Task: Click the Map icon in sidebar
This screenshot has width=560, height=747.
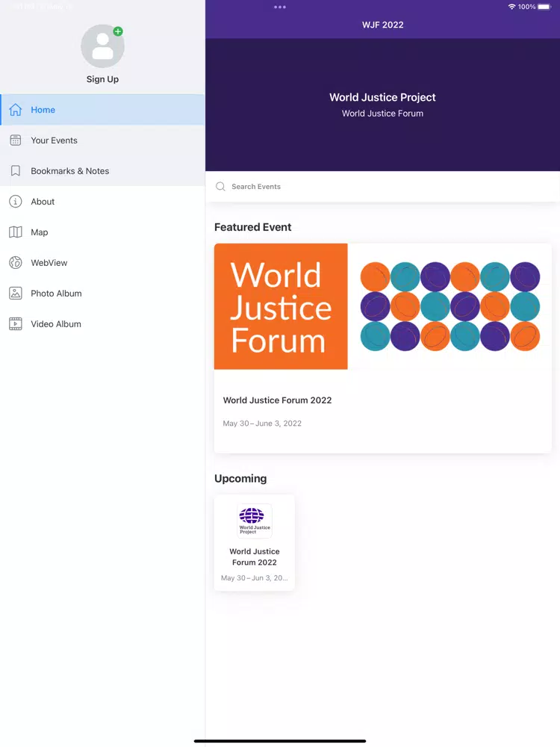Action: (x=16, y=232)
